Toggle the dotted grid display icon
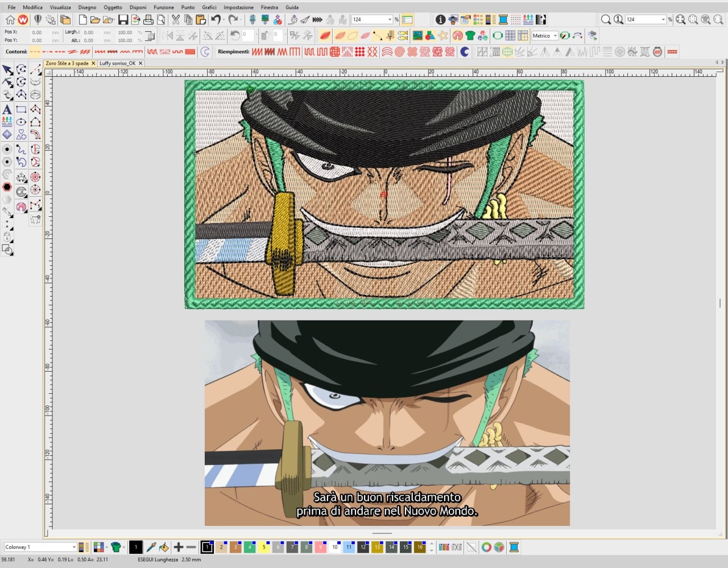 tap(516, 20)
